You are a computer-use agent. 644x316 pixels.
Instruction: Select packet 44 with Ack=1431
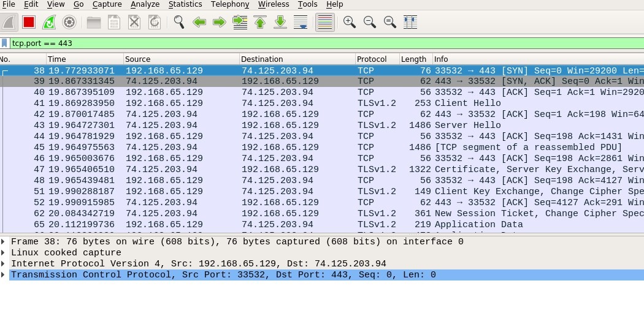tap(322, 137)
